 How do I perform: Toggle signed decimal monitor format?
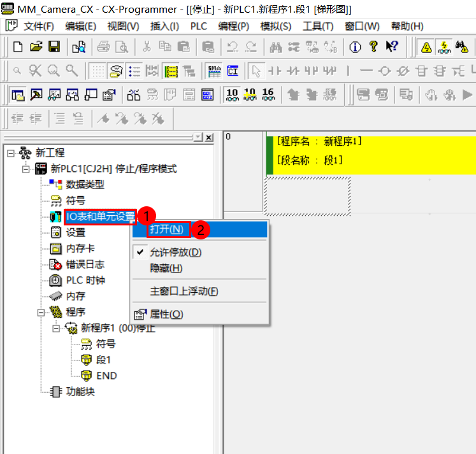point(250,95)
